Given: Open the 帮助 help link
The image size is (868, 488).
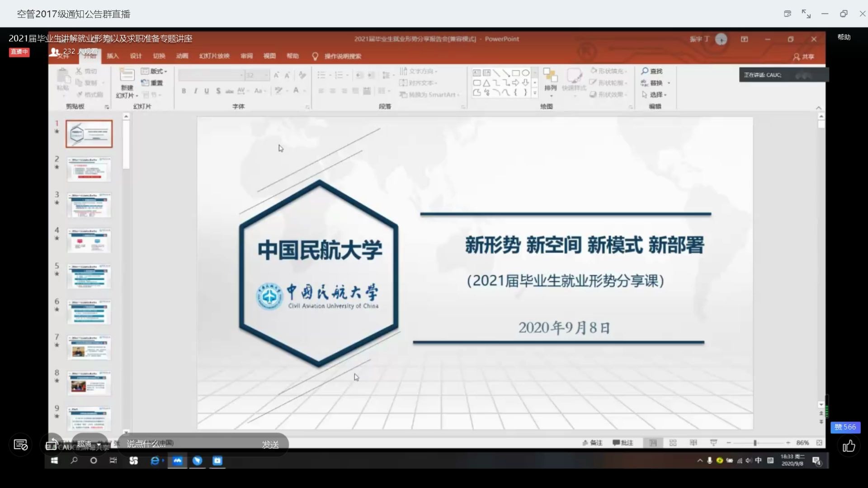Looking at the screenshot, I should (844, 37).
